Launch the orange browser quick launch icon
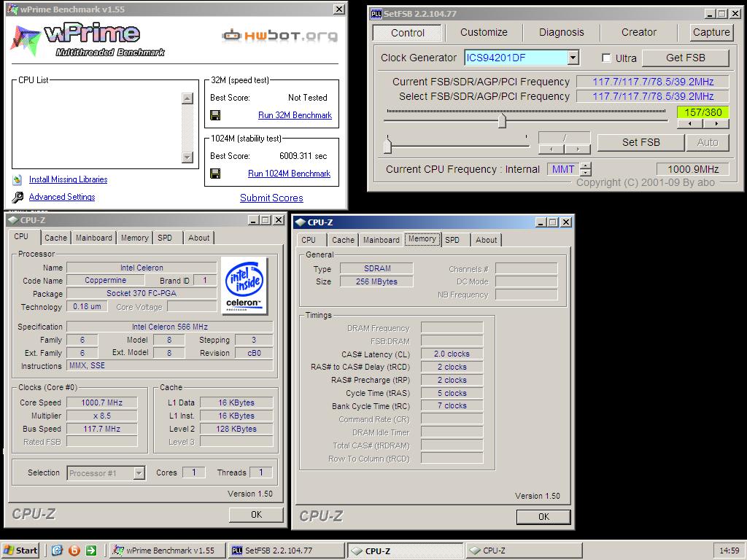 [74, 551]
